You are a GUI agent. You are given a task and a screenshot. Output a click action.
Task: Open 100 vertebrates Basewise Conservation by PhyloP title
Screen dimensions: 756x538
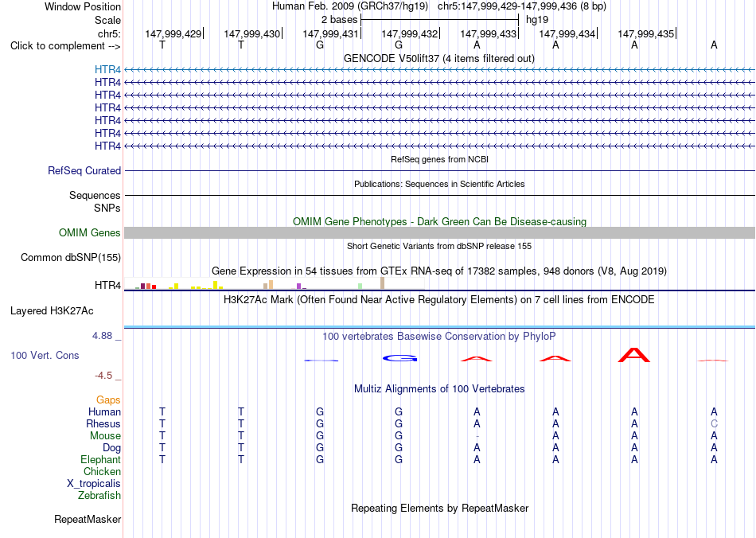439,337
